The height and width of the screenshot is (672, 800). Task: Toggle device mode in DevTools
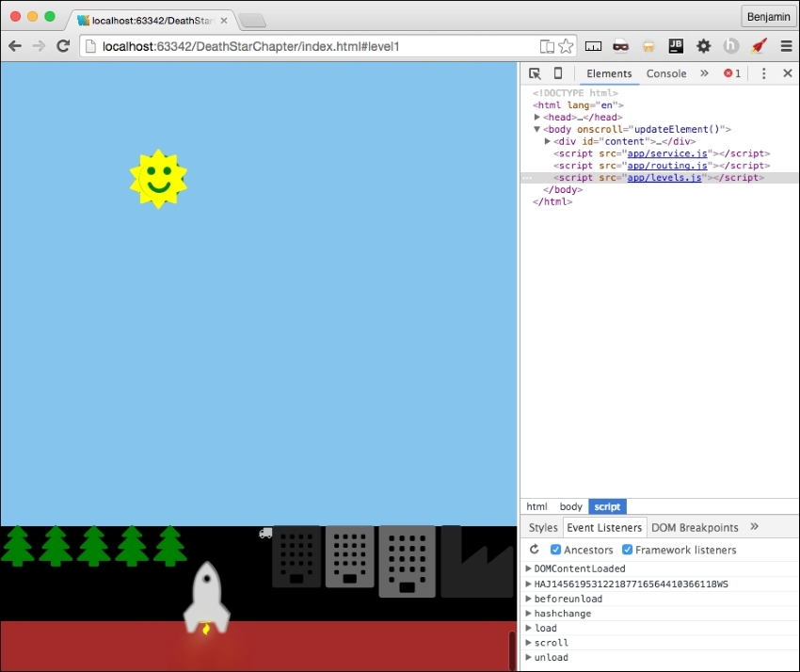[x=558, y=72]
